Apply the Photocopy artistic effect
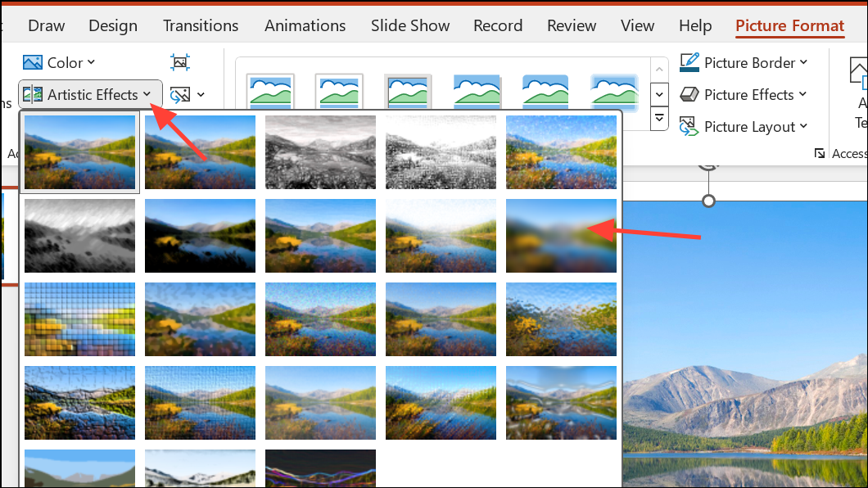This screenshot has height=488, width=868. pyautogui.click(x=201, y=468)
